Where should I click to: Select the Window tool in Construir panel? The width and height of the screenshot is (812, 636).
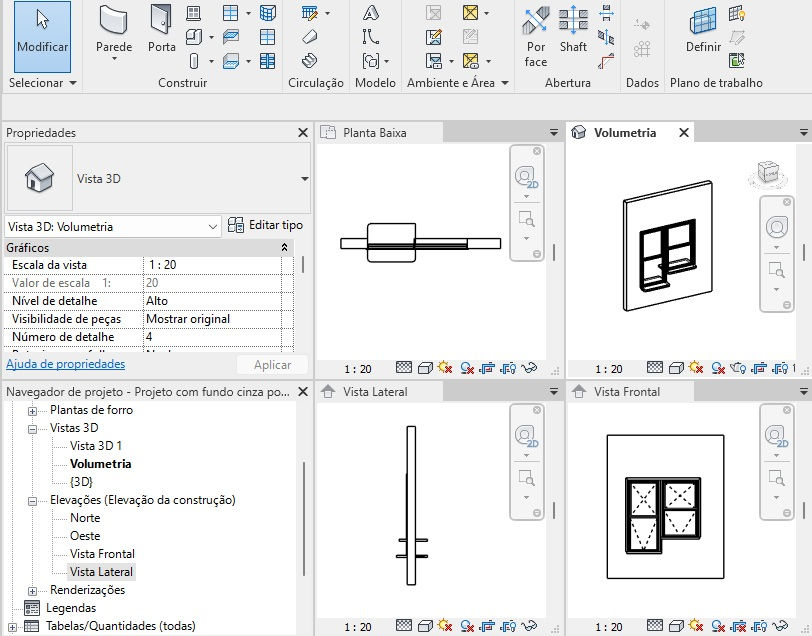point(193,12)
